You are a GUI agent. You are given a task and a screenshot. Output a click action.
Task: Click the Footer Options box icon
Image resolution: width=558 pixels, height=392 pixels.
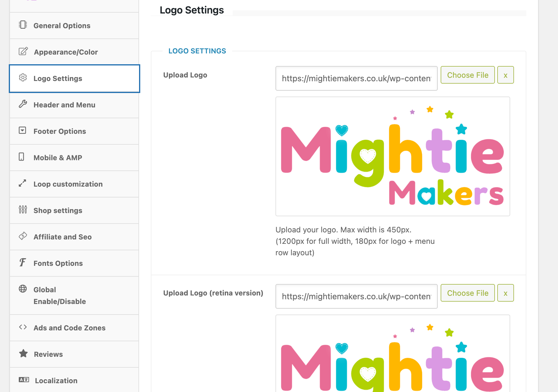tap(22, 130)
